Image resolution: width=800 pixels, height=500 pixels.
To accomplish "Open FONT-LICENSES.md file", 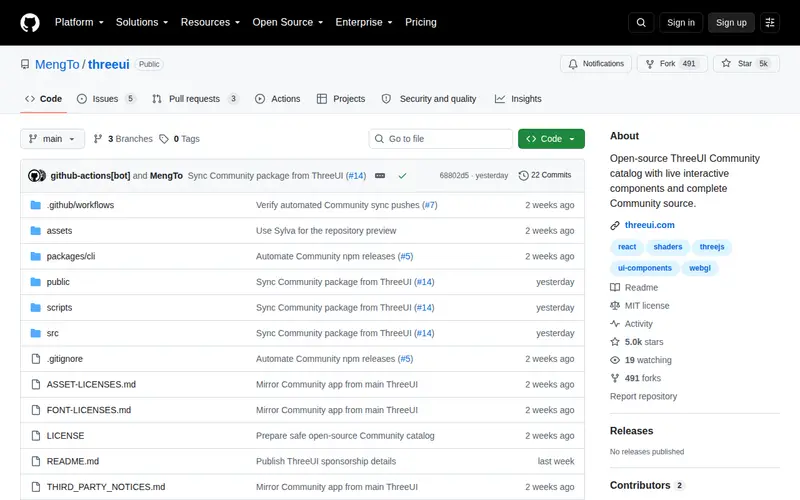I will click(x=89, y=410).
